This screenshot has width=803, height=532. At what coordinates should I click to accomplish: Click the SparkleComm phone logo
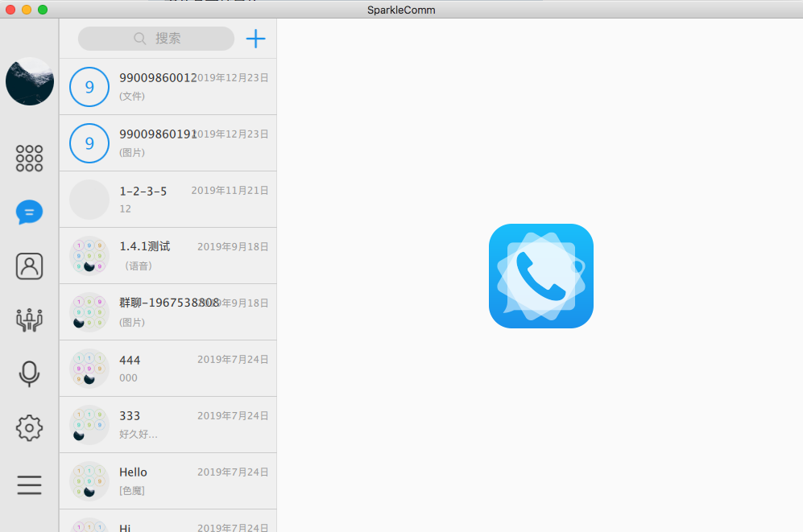540,276
